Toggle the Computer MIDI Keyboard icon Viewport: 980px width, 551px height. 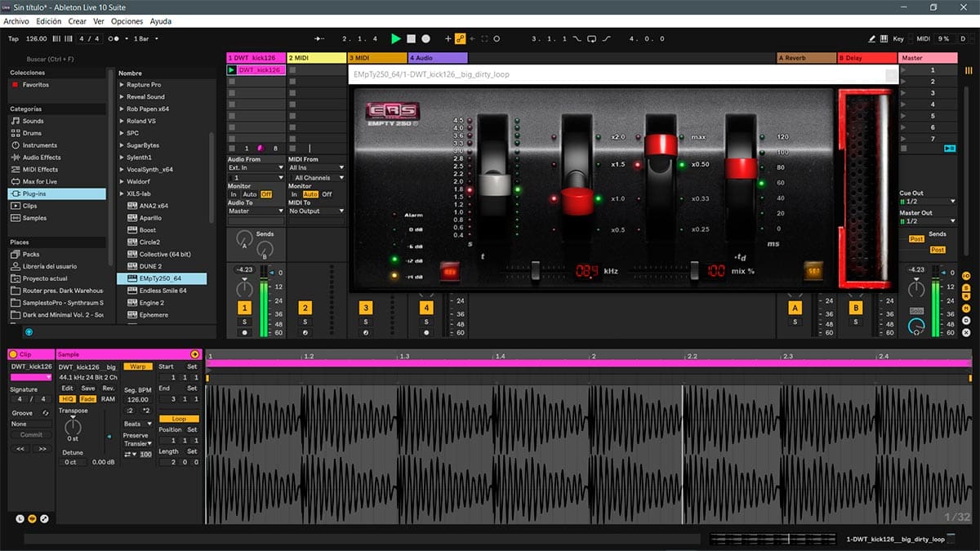click(884, 38)
